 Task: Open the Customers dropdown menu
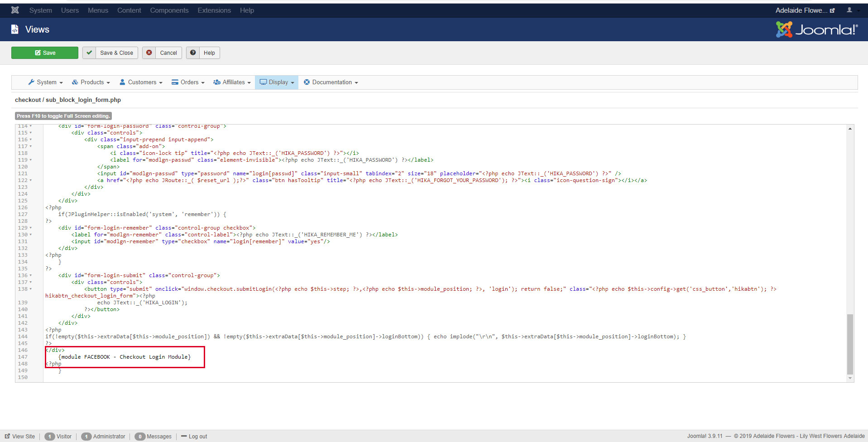(141, 82)
